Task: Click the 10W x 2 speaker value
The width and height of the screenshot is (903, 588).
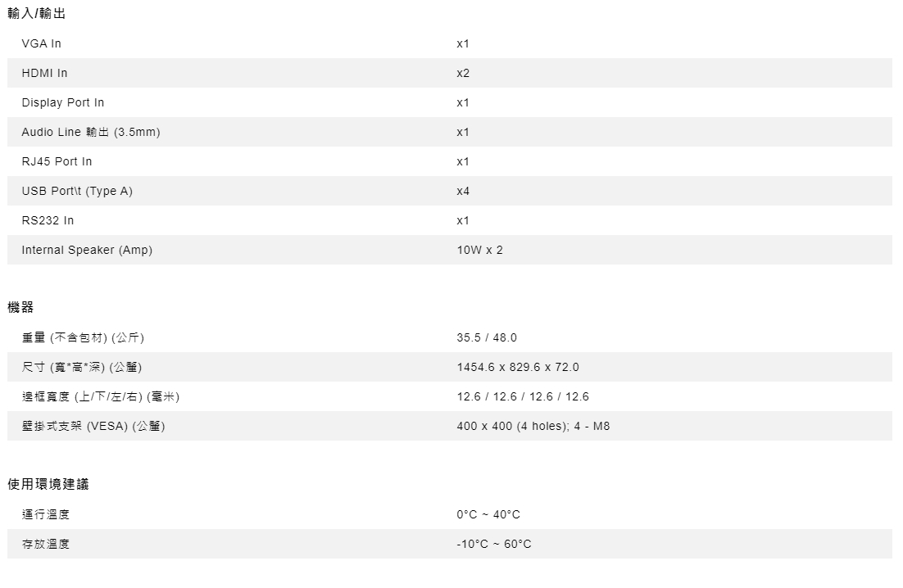Action: (x=479, y=251)
